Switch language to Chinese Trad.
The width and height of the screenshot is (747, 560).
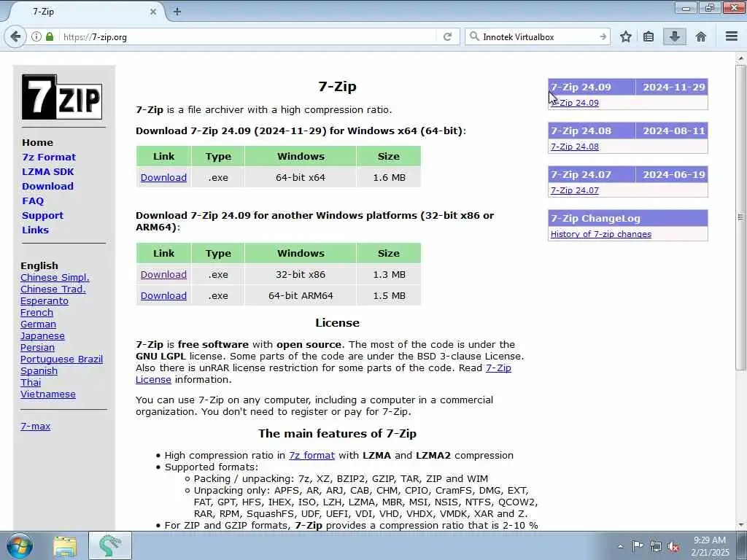53,289
